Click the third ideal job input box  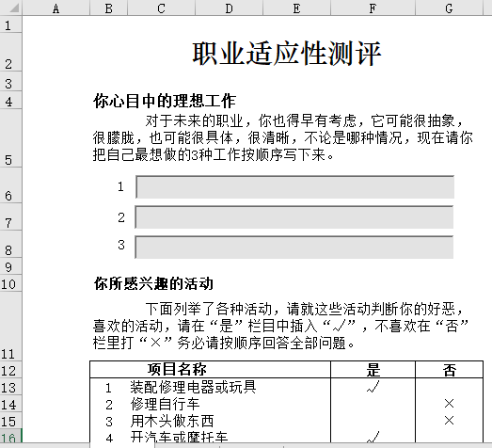(294, 248)
